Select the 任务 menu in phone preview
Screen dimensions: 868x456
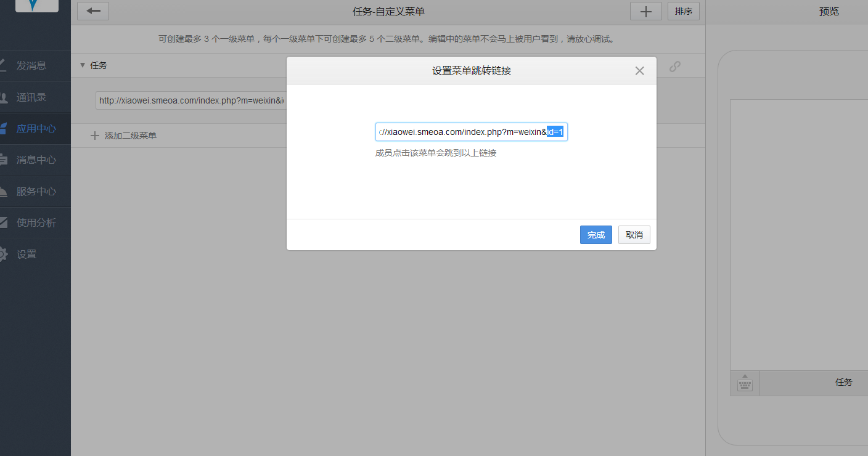[843, 383]
